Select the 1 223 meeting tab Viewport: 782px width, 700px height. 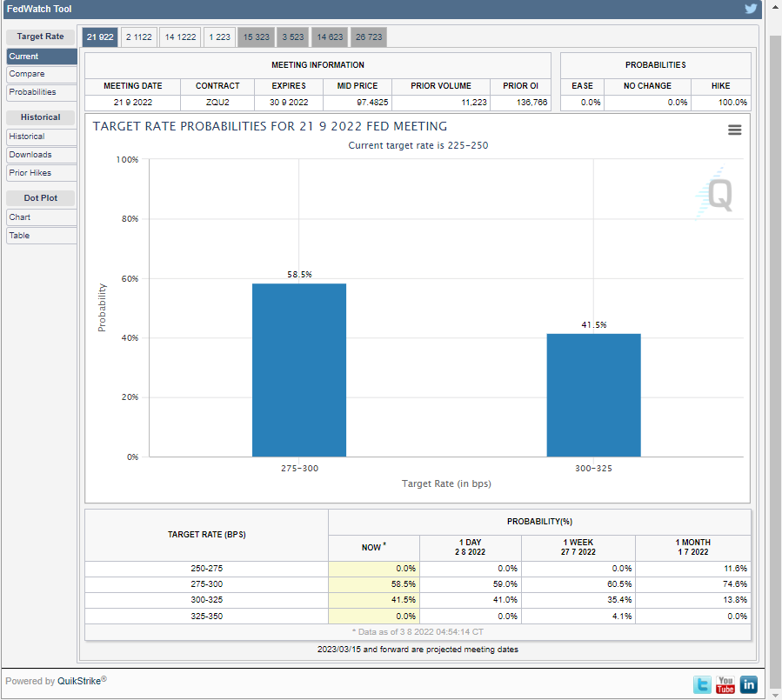click(x=219, y=37)
